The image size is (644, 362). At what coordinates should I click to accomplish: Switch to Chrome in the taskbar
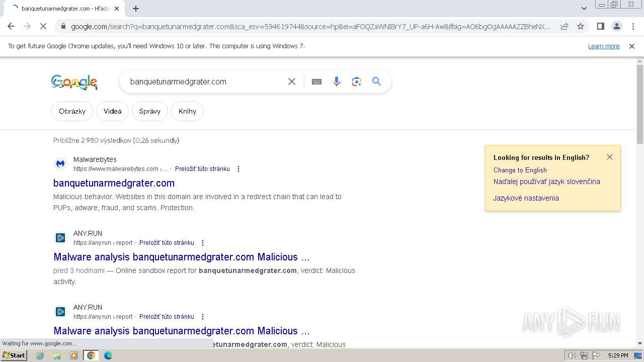(x=91, y=355)
